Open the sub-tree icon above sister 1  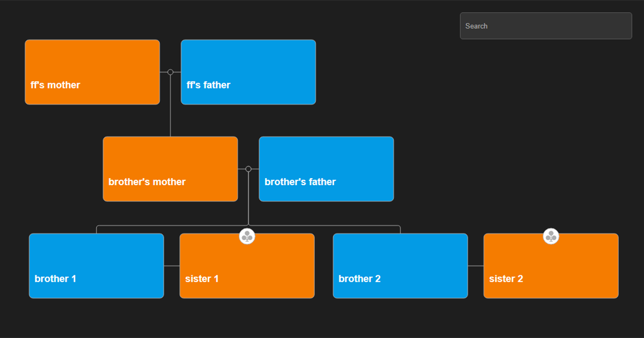tap(247, 236)
